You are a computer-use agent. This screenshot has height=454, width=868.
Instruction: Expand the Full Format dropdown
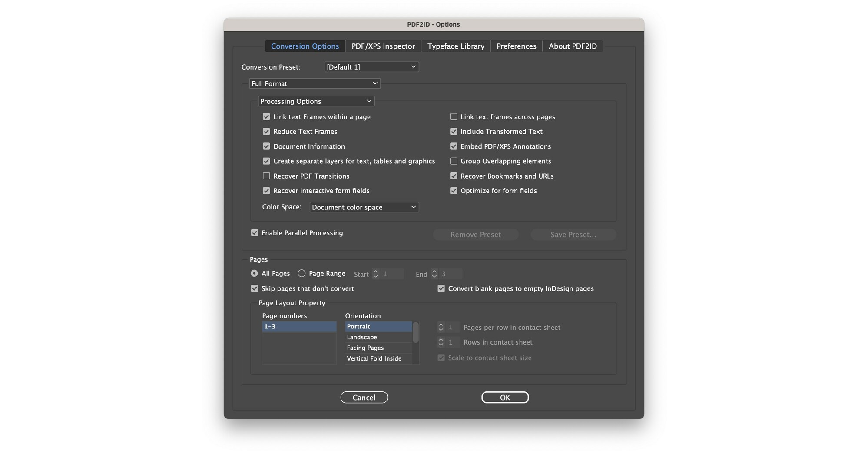point(314,83)
